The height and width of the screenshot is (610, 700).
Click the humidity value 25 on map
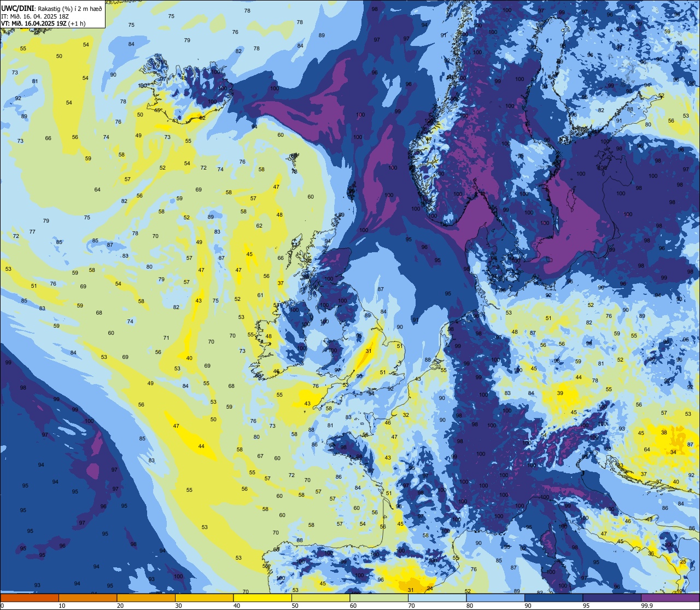point(683,562)
